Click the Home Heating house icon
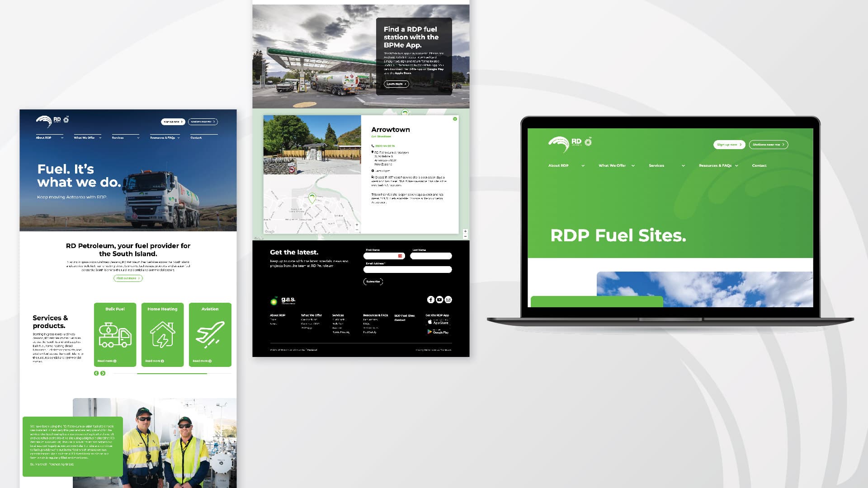The width and height of the screenshot is (868, 488). point(162,335)
